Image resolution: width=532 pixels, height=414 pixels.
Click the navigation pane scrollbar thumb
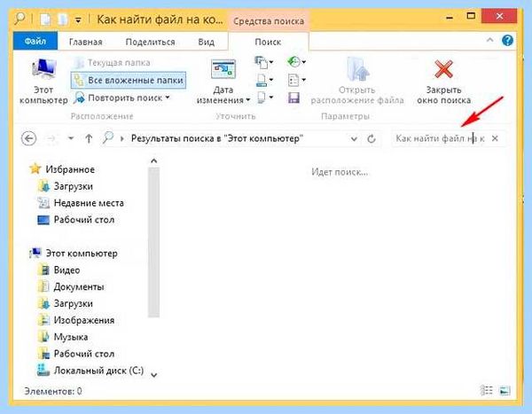tap(153, 242)
